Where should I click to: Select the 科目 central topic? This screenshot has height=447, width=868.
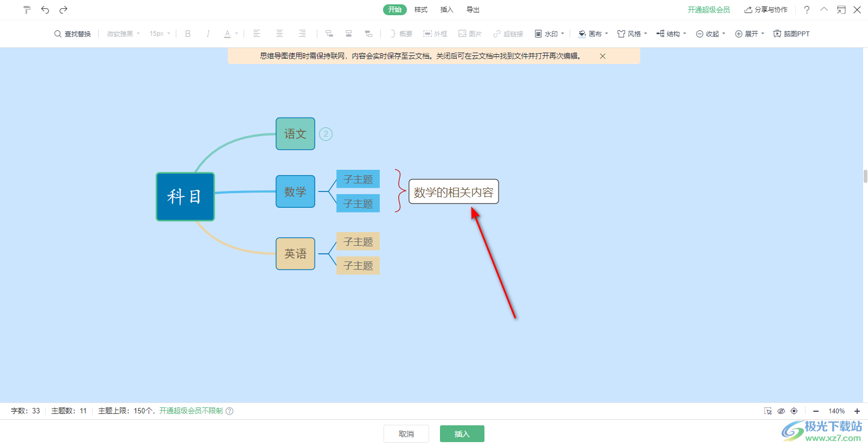coord(185,196)
